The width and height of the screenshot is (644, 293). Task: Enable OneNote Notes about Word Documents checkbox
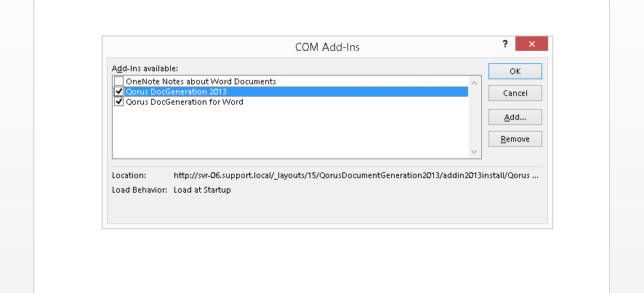(118, 81)
